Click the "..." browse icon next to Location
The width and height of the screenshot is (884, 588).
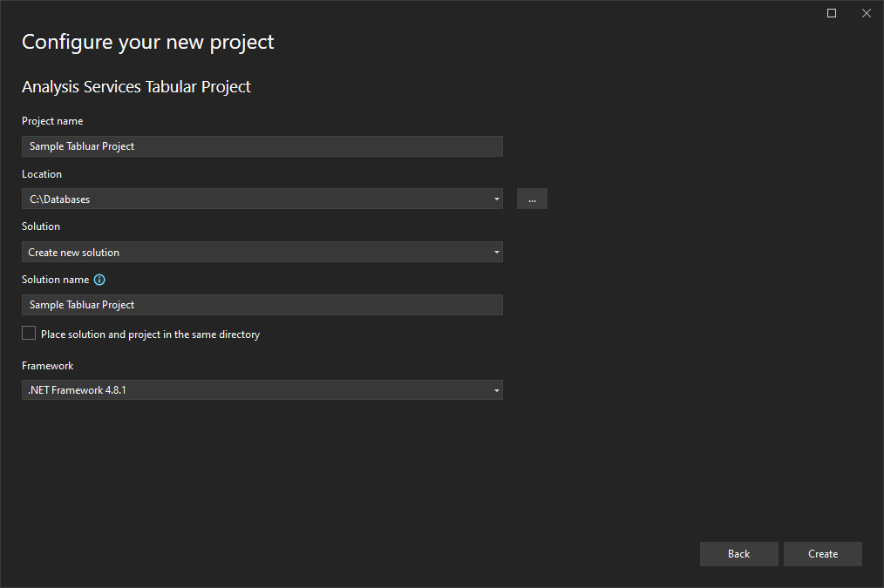point(532,199)
